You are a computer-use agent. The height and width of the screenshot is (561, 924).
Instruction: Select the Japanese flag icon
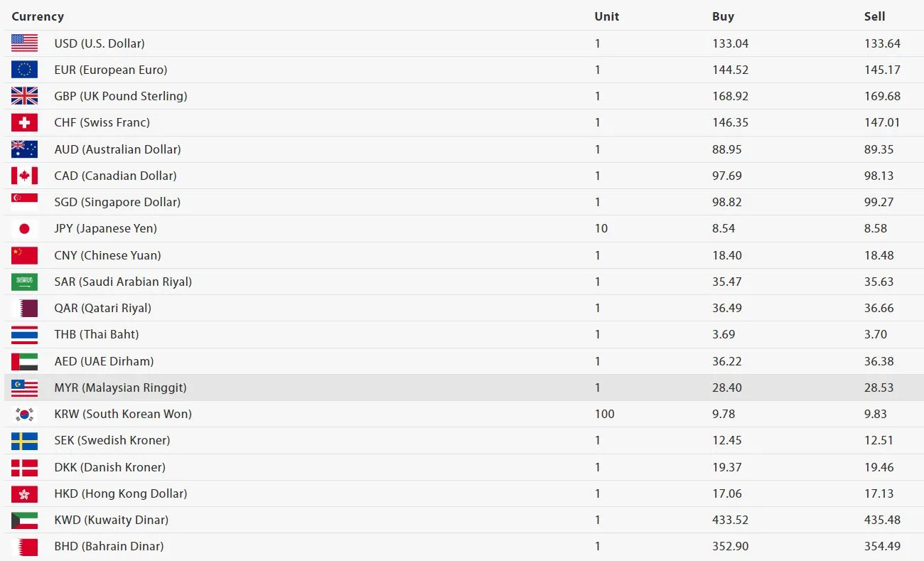point(24,228)
